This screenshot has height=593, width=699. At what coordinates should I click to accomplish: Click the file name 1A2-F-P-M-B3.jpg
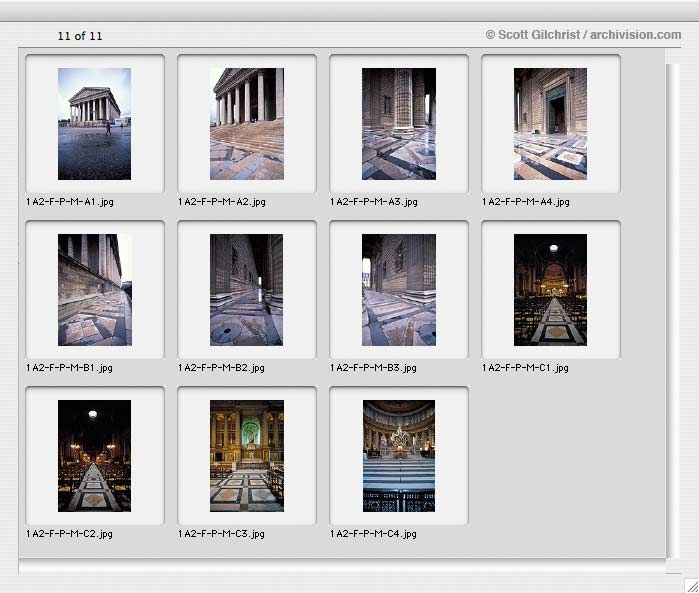point(374,368)
